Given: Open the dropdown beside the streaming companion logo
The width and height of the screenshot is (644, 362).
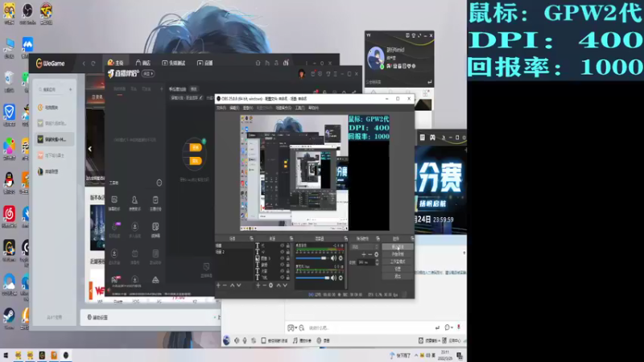Looking at the screenshot, I should [148, 74].
